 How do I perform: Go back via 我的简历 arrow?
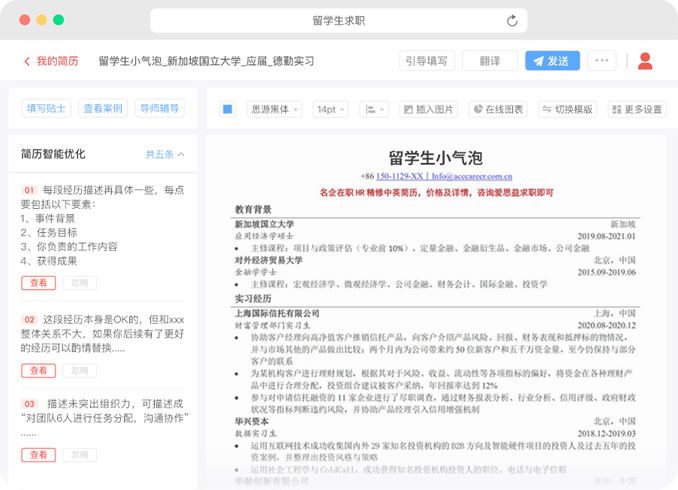51,61
